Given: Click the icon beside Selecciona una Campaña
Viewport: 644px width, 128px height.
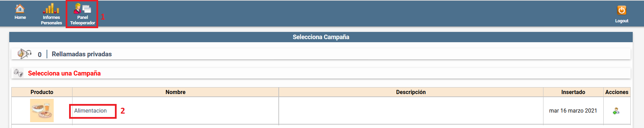Looking at the screenshot, I should [18, 73].
